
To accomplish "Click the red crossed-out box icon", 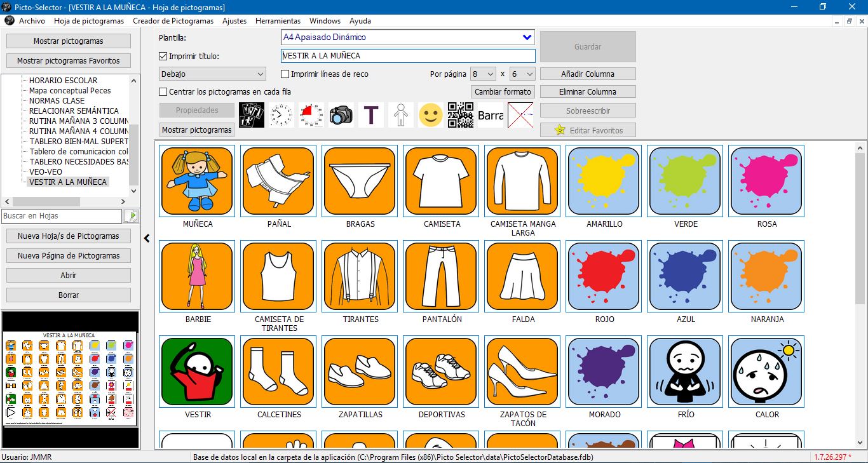I will coord(520,115).
